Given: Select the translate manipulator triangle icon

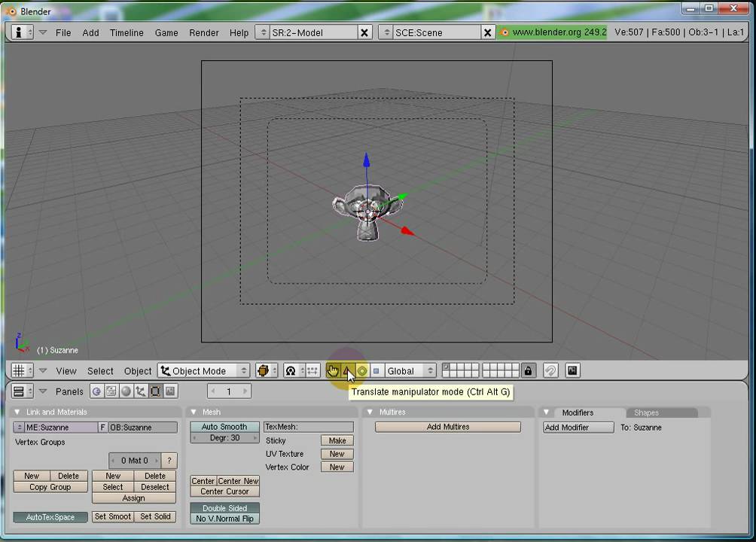Looking at the screenshot, I should (x=347, y=371).
